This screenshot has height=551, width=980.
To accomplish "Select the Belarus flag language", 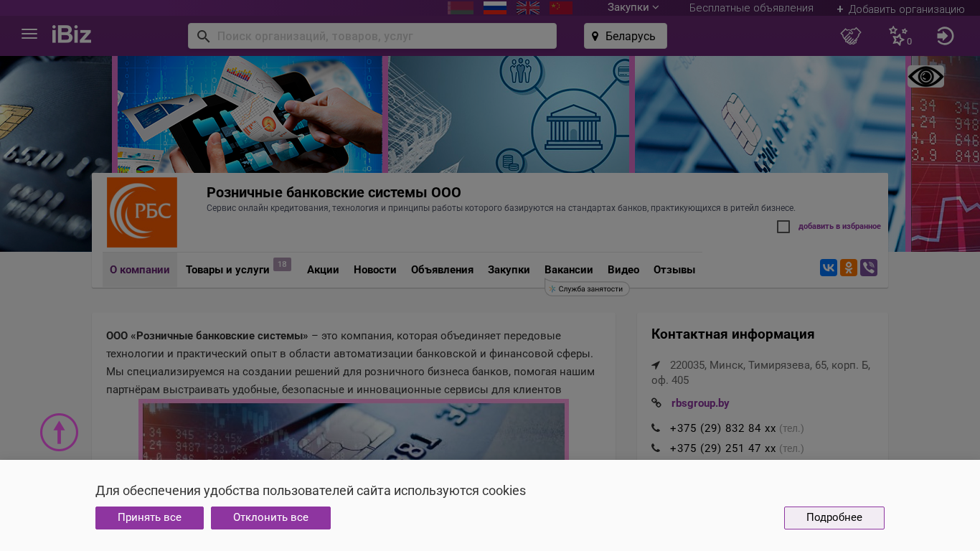I will point(461,8).
